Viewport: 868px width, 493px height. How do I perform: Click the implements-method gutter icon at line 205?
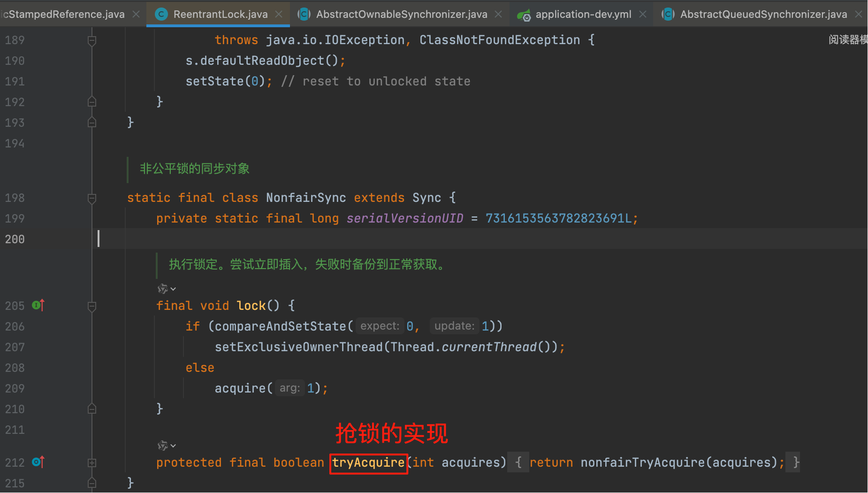point(38,306)
